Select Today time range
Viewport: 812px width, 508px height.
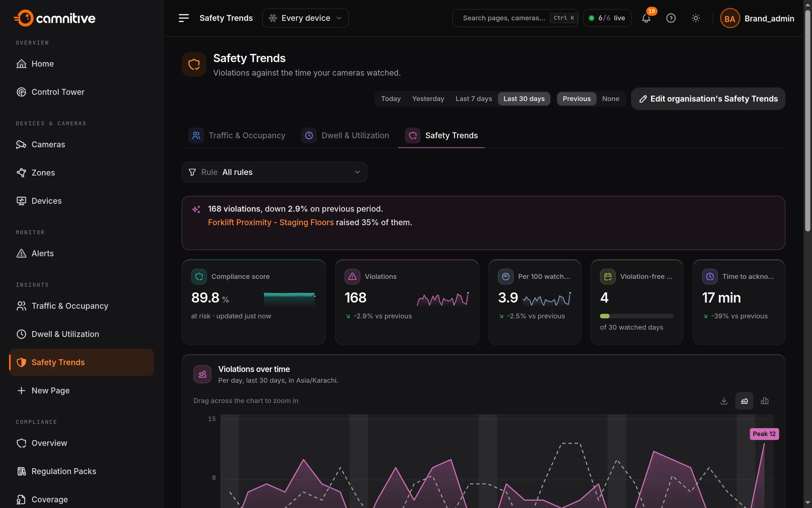[390, 99]
